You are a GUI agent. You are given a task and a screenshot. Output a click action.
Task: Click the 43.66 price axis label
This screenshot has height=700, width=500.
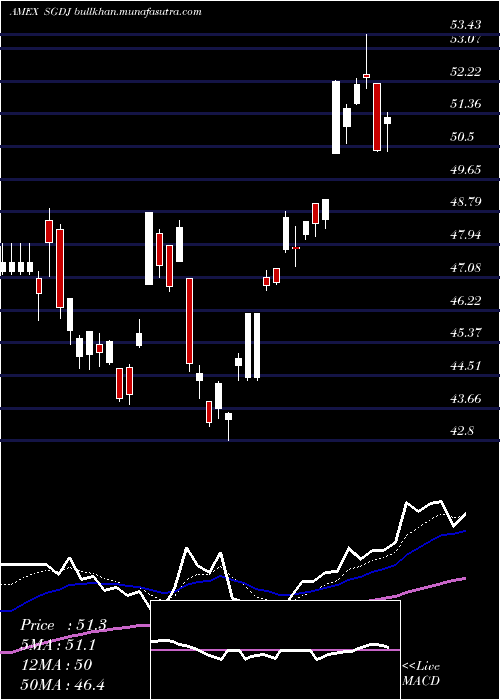pos(466,399)
